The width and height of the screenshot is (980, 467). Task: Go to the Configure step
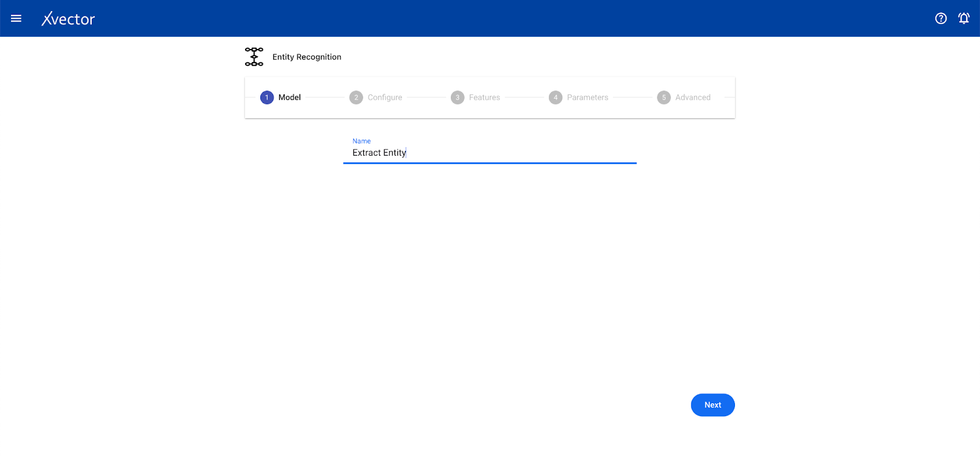pos(385,97)
